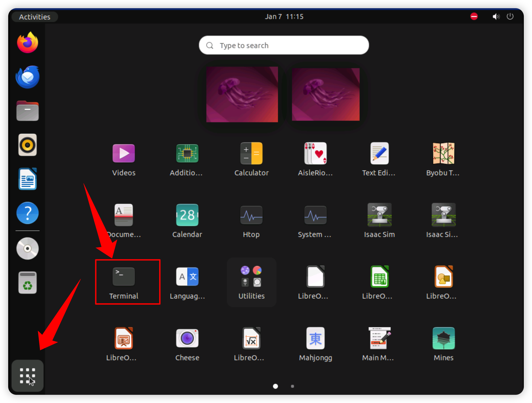Open the Calendar app
The height and width of the screenshot is (403, 532).
point(187,215)
